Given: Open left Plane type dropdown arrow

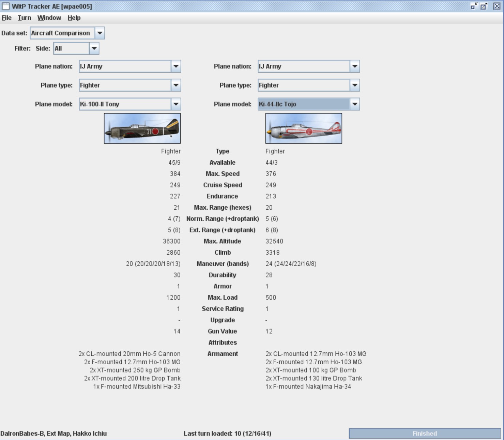Looking at the screenshot, I should (x=176, y=85).
